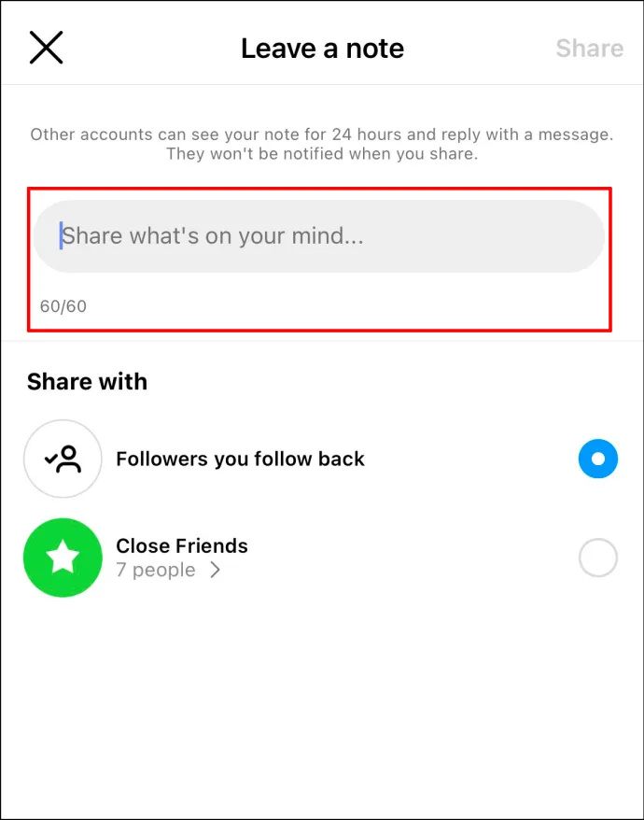The height and width of the screenshot is (820, 644).
Task: Click the right end of the note bubble
Action: [x=581, y=236]
